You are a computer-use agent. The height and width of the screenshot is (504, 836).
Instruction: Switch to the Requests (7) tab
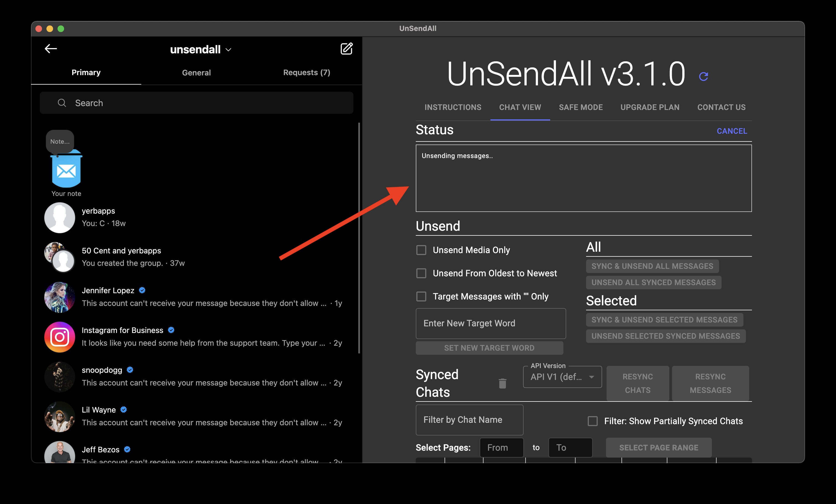pos(306,73)
